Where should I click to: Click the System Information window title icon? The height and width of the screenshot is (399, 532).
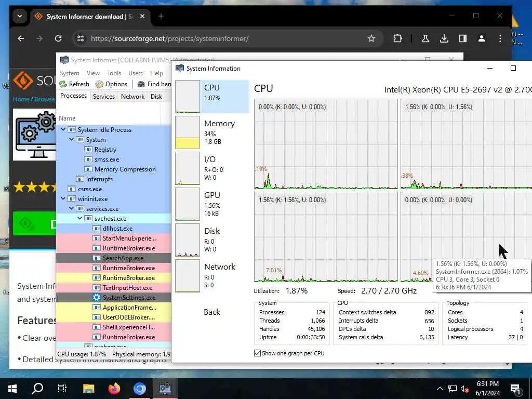179,68
